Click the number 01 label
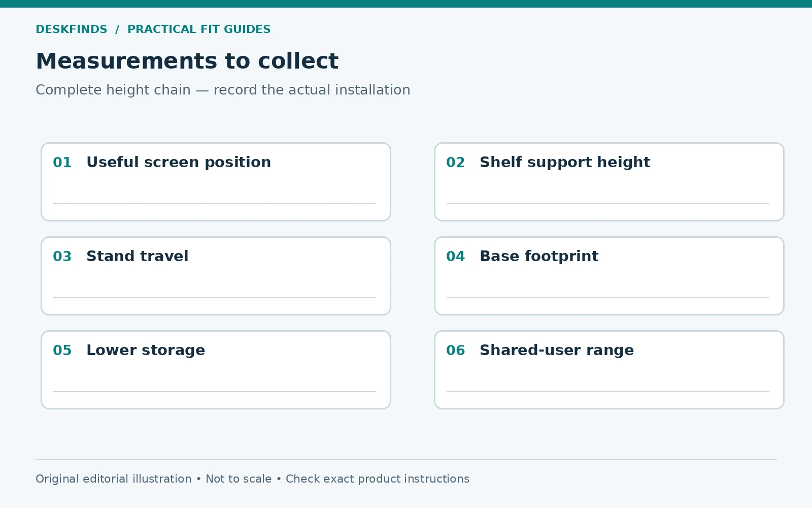This screenshot has width=812, height=508. click(x=62, y=163)
